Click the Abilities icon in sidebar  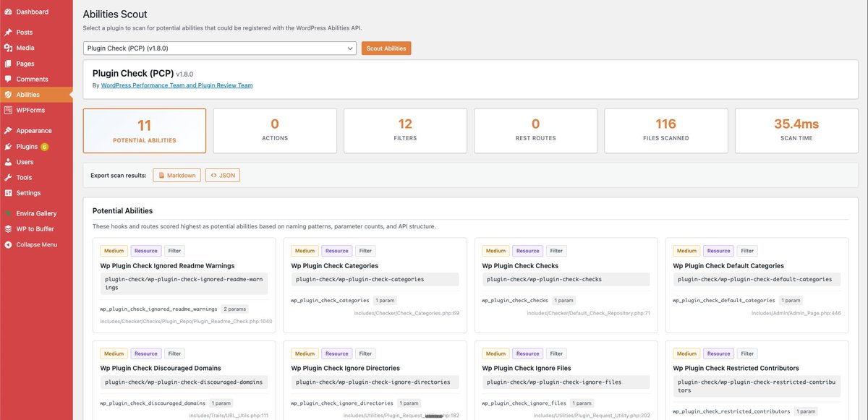[8, 95]
